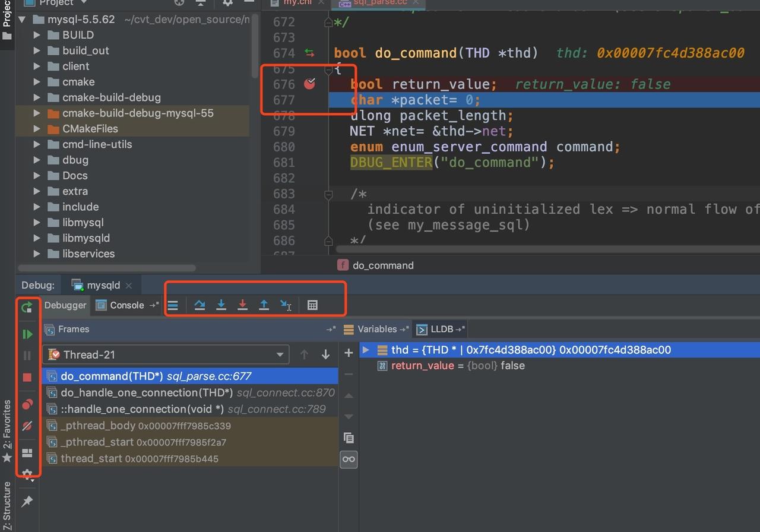This screenshot has height=532, width=760.
Task: Open debugger settings gear menu
Action: click(27, 474)
